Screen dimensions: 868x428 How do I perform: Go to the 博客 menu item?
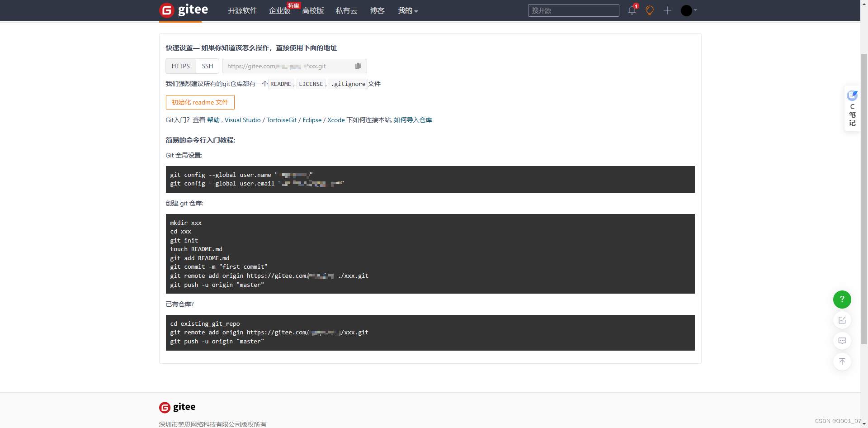tap(377, 11)
